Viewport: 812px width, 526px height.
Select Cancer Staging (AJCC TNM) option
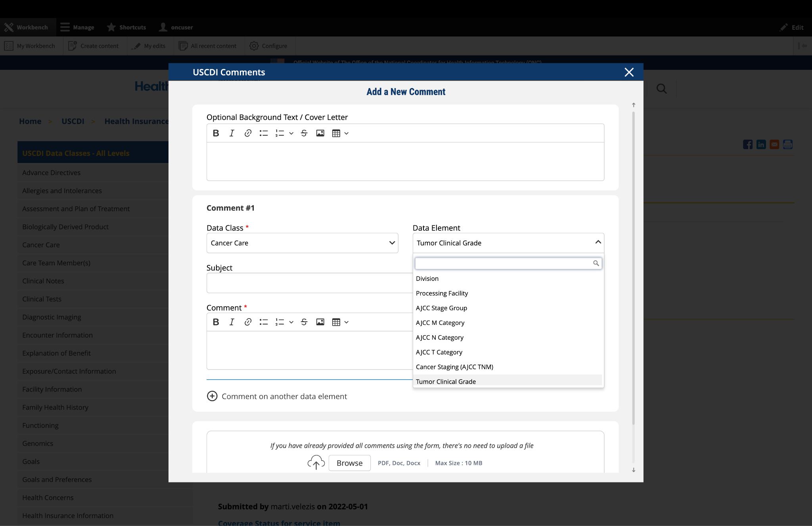454,367
